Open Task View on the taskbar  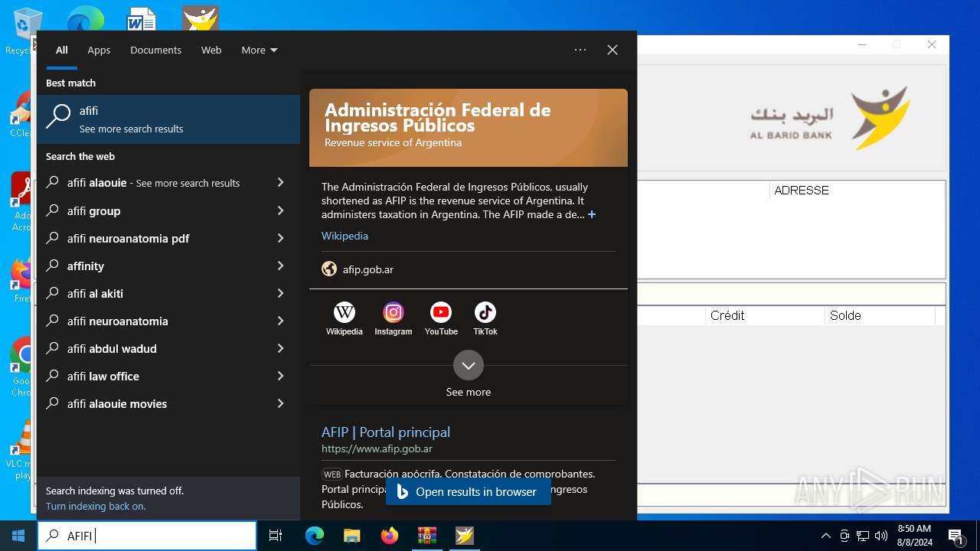point(276,536)
